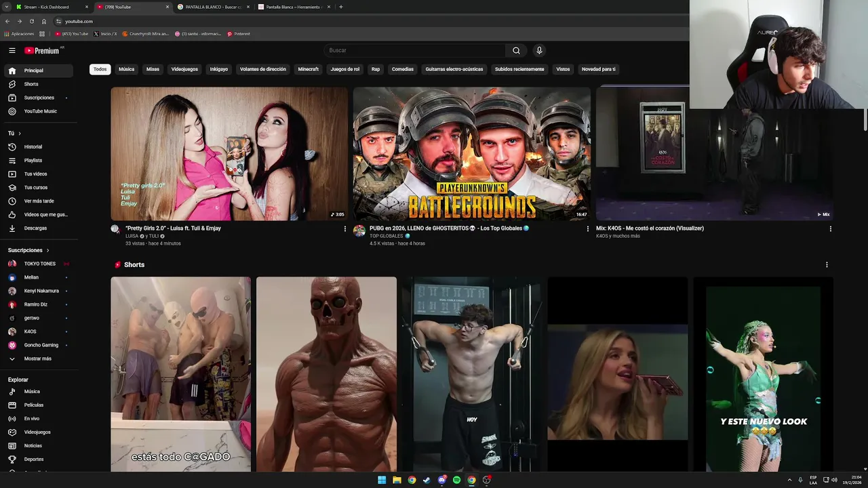Open options for Pretty Girls 2.0 video

[x=344, y=228]
